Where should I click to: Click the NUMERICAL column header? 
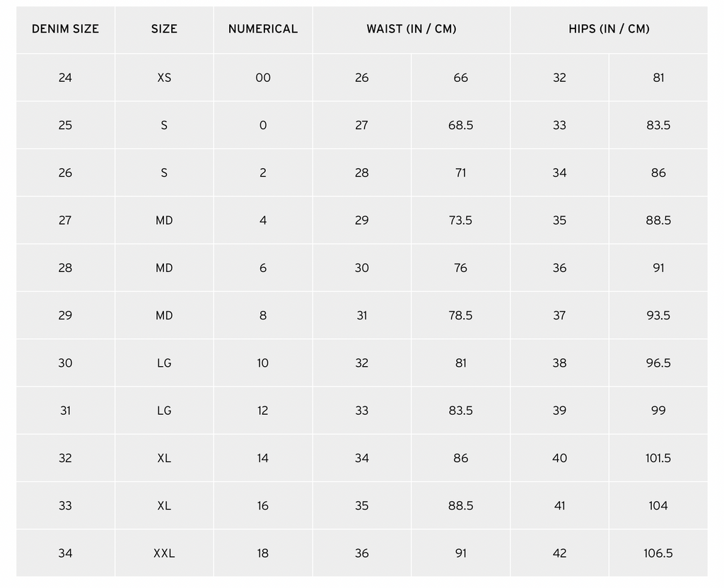click(263, 29)
